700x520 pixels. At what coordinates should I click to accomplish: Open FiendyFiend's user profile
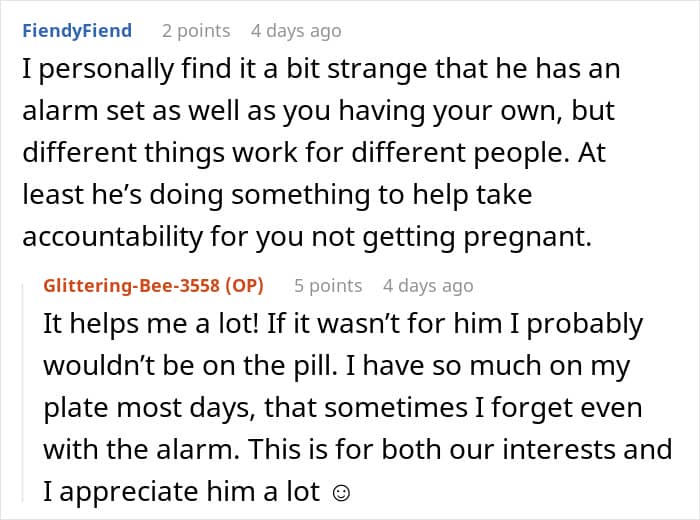[76, 31]
